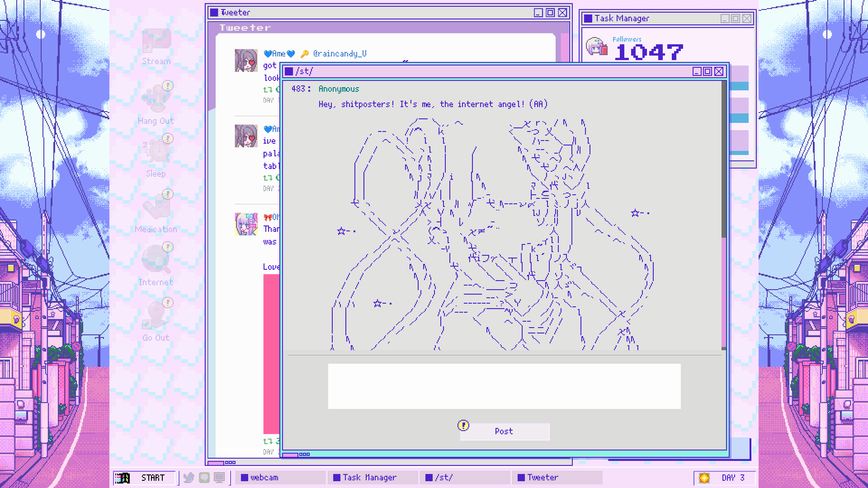Maximize the /st/ window
This screenshot has width=868, height=488.
click(x=708, y=71)
